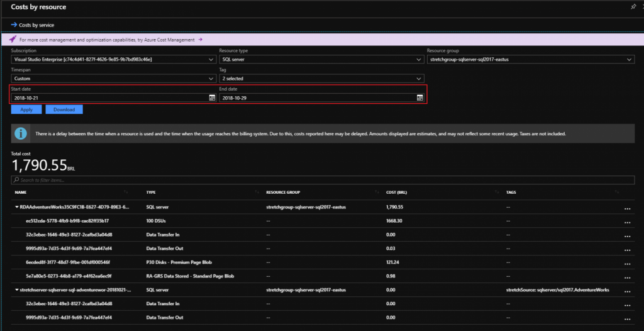The height and width of the screenshot is (331, 644).
Task: Collapse the RDAAdventureWorks35C9FC1B row
Action: pyautogui.click(x=17, y=207)
